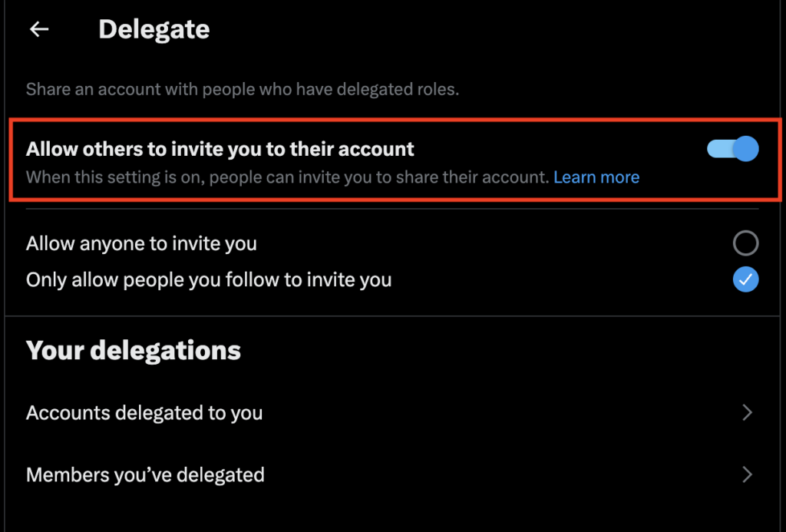Click the Your delegations heading

(x=134, y=350)
